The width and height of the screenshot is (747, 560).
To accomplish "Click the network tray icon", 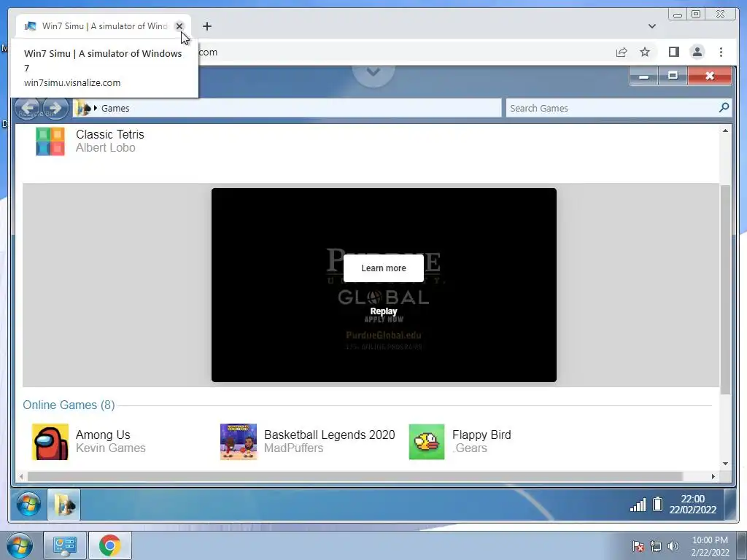I will (x=656, y=546).
